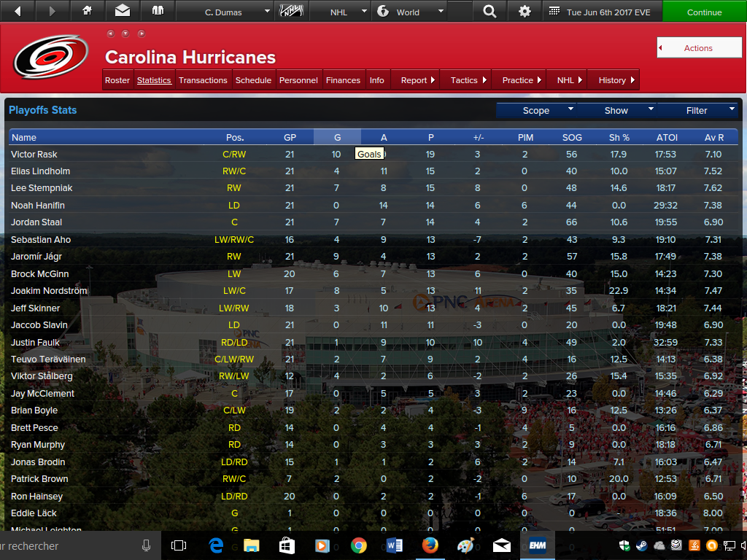
Task: Select goalie Eddie Läck
Action: point(34,513)
